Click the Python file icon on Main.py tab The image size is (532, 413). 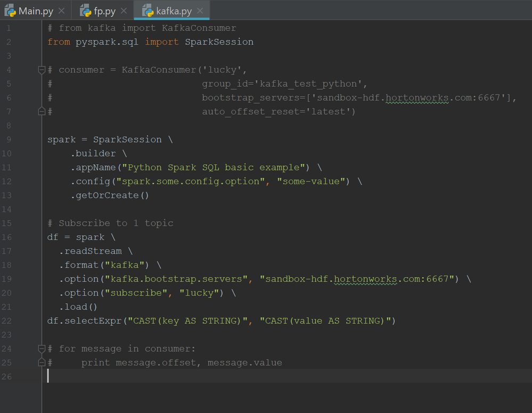point(11,11)
